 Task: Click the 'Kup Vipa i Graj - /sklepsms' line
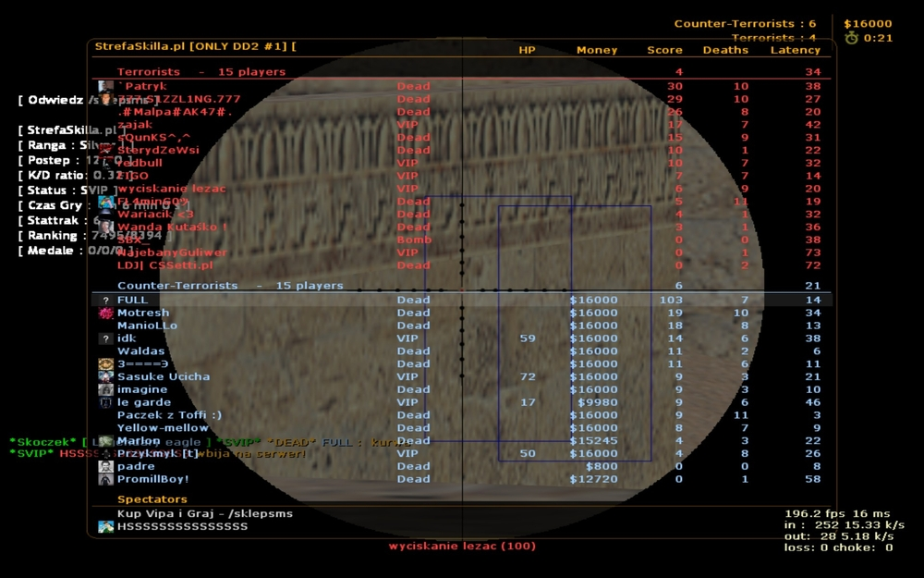click(x=204, y=513)
